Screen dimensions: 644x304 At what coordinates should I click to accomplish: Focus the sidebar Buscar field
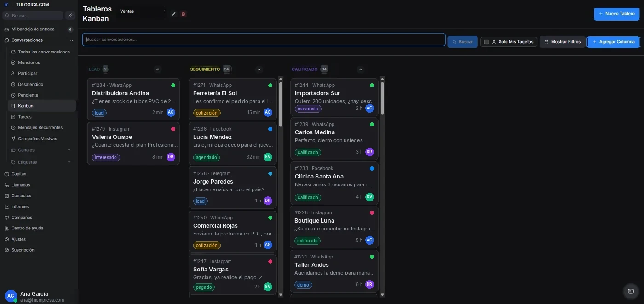[x=33, y=16]
